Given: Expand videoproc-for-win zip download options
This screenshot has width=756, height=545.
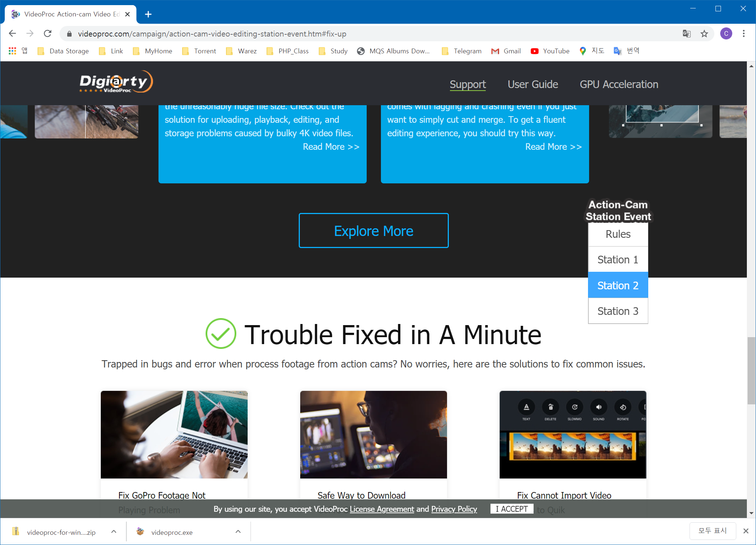Looking at the screenshot, I should (x=114, y=532).
